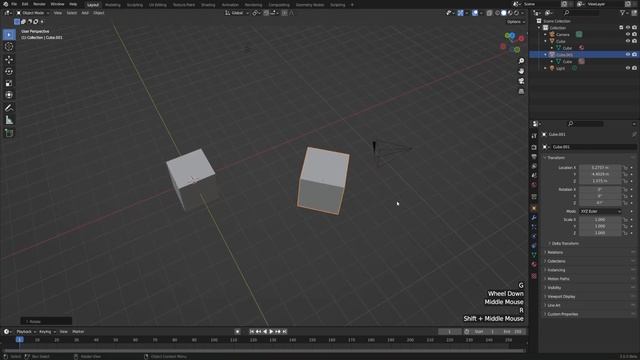Viewport: 640px width, 360px height.
Task: Select the Move tool
Action: [9, 59]
